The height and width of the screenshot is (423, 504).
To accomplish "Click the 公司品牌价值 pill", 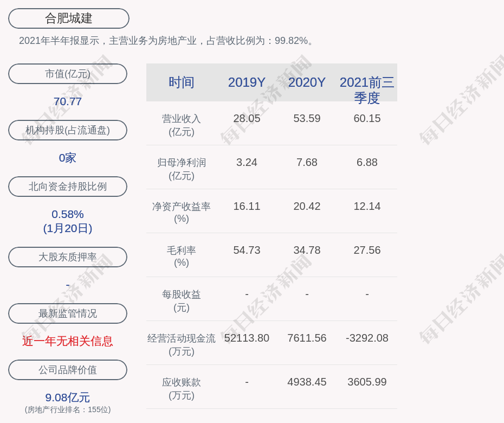I will coord(68,370).
